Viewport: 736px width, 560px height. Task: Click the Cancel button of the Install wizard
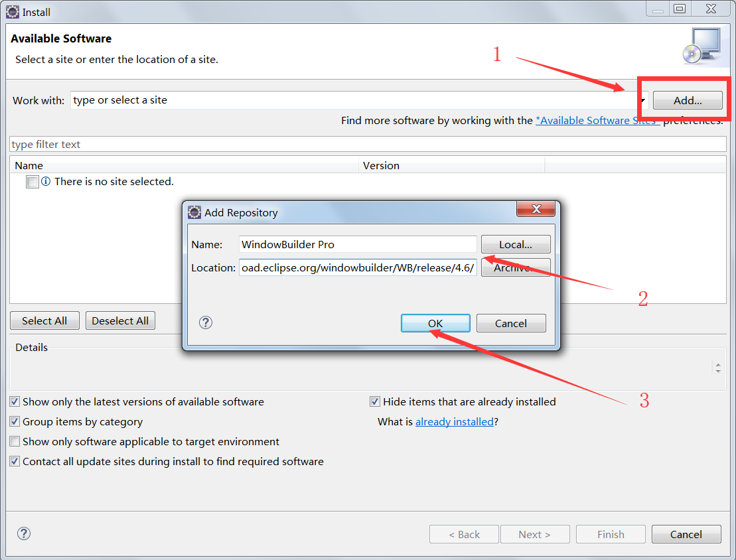point(686,534)
